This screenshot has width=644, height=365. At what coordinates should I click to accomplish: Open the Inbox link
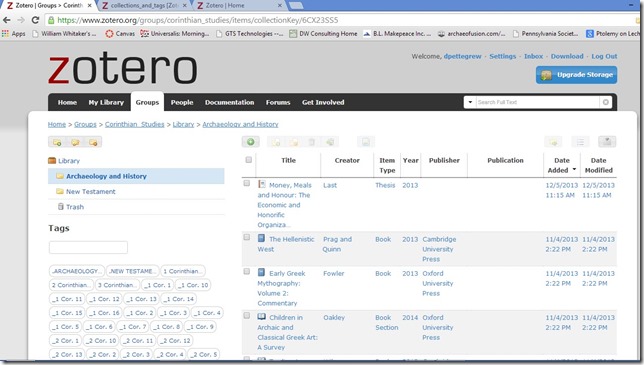534,56
